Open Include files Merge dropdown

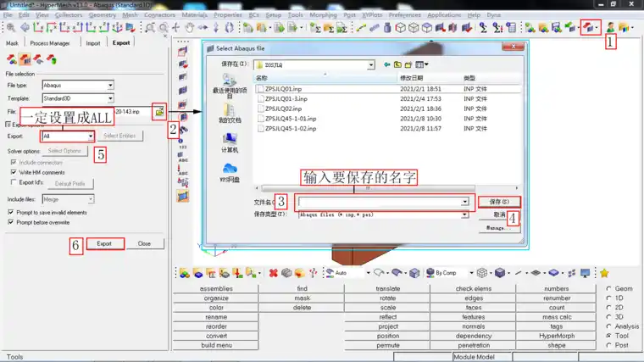(x=91, y=199)
